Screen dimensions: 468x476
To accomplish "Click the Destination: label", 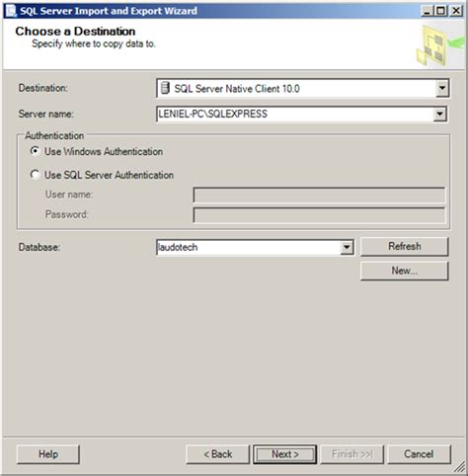I will [x=42, y=88].
